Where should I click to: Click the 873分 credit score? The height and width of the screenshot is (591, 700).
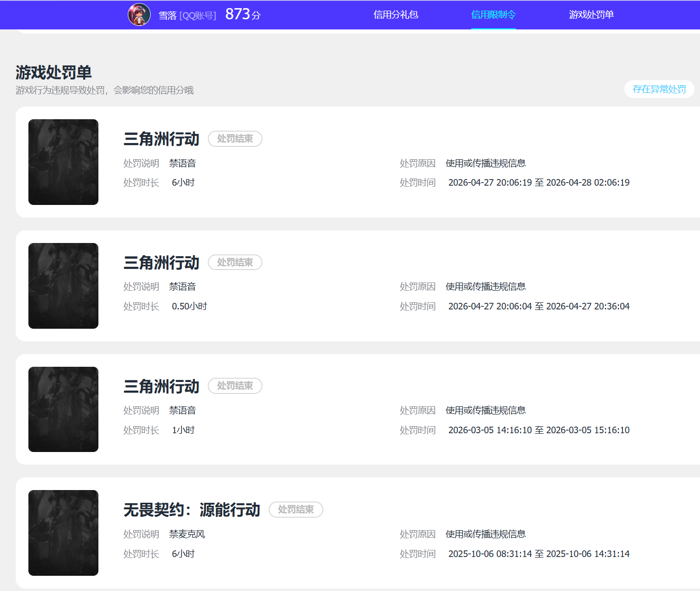243,14
